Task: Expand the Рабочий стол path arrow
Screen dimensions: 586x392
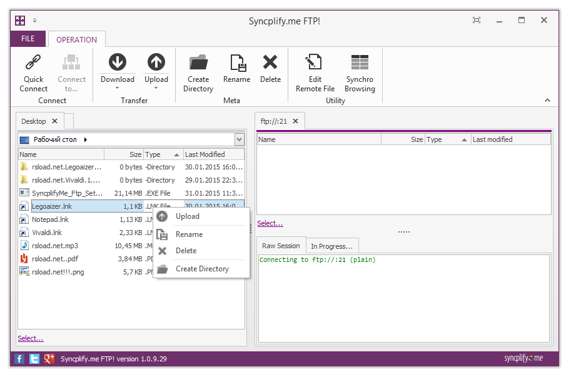Action: click(86, 140)
